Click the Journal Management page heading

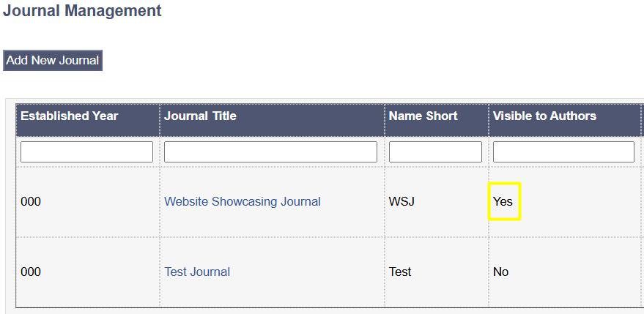click(82, 11)
